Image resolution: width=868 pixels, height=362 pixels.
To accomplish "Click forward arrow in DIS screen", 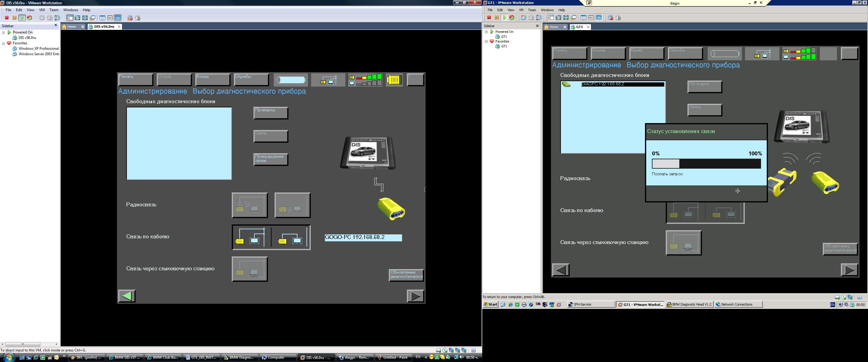I will [416, 296].
